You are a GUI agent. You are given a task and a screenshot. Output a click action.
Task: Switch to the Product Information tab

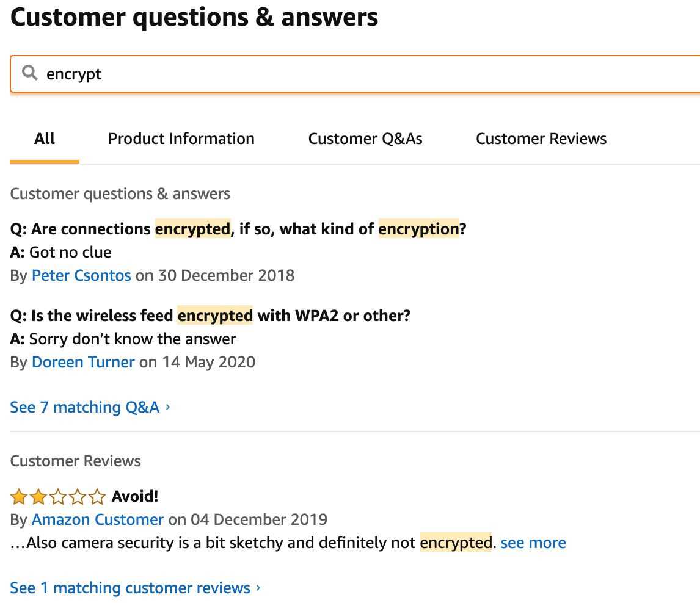181,139
